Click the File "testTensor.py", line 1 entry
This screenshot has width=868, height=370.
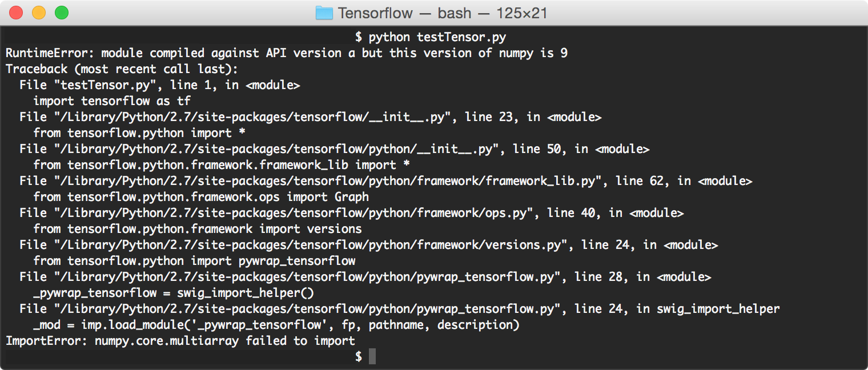click(160, 85)
